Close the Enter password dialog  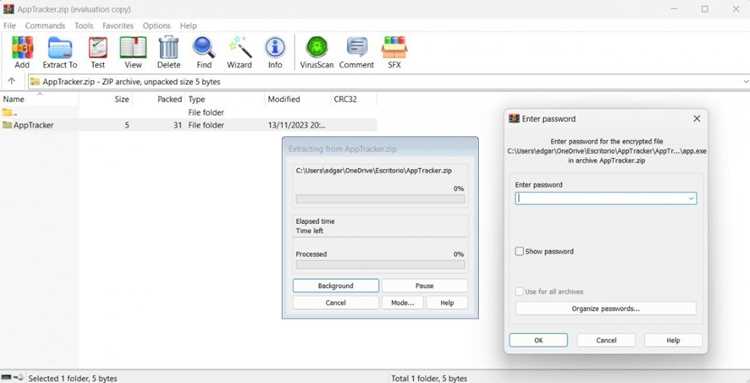pyautogui.click(x=697, y=119)
